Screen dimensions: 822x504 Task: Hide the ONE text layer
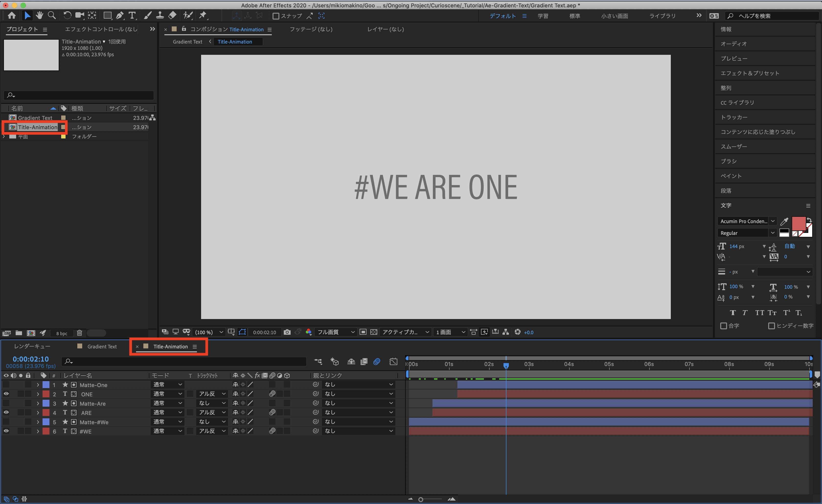(6, 394)
